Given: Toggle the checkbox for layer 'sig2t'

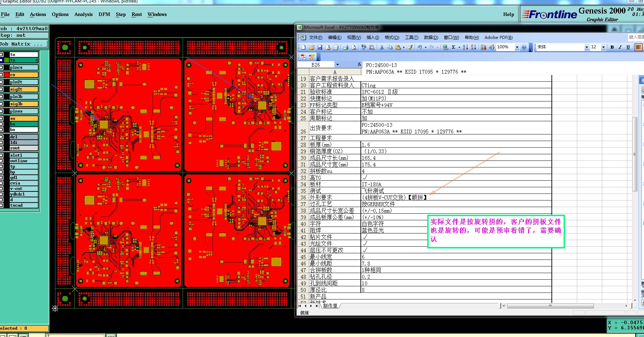Looking at the screenshot, I should (x=1, y=89).
